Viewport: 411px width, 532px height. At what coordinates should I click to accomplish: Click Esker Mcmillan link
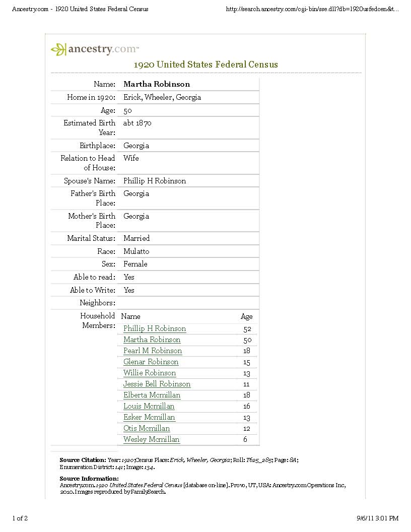[149, 417]
